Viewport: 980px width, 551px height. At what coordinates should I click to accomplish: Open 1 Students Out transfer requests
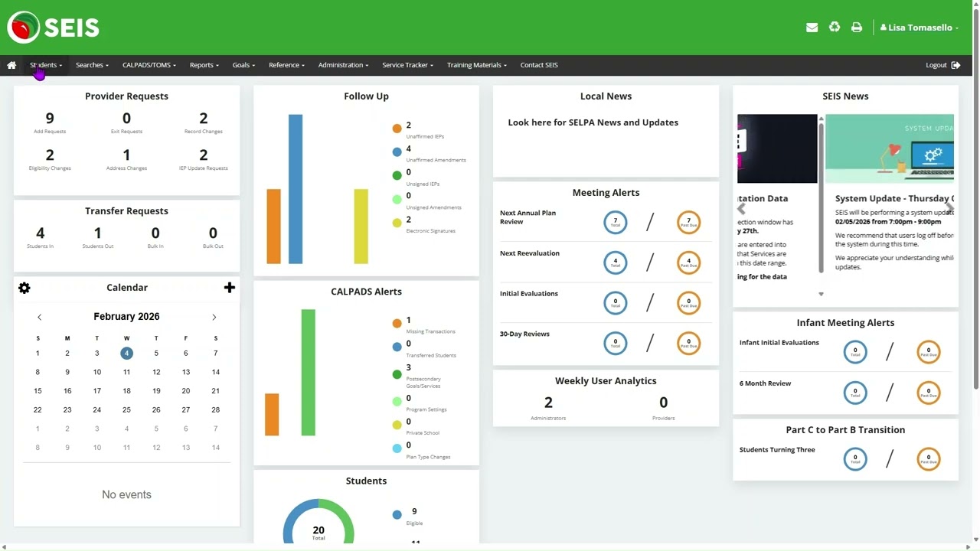click(97, 233)
